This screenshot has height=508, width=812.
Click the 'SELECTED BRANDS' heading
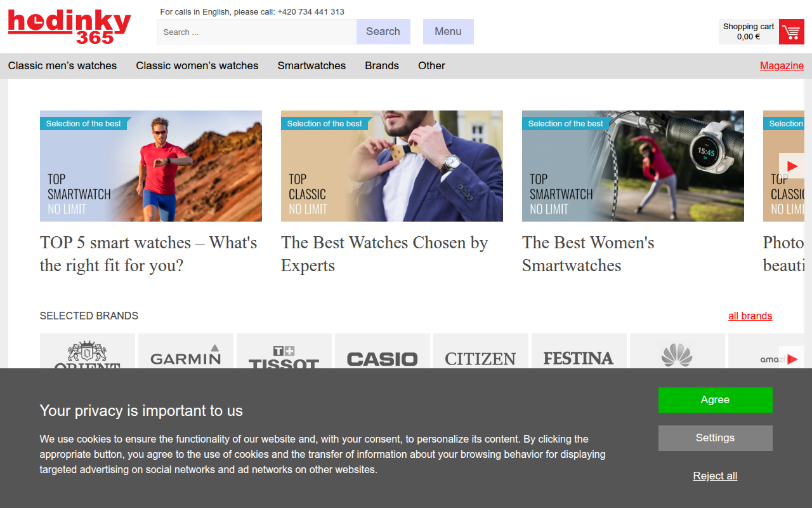coord(89,316)
